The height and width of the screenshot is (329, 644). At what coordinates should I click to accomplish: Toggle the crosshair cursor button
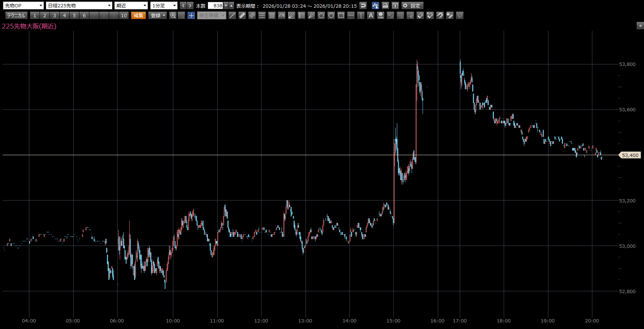(x=191, y=15)
